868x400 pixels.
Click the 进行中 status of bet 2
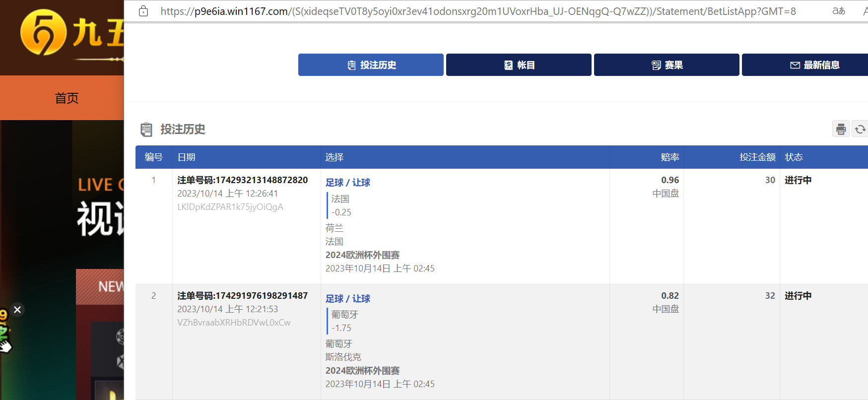pos(798,296)
